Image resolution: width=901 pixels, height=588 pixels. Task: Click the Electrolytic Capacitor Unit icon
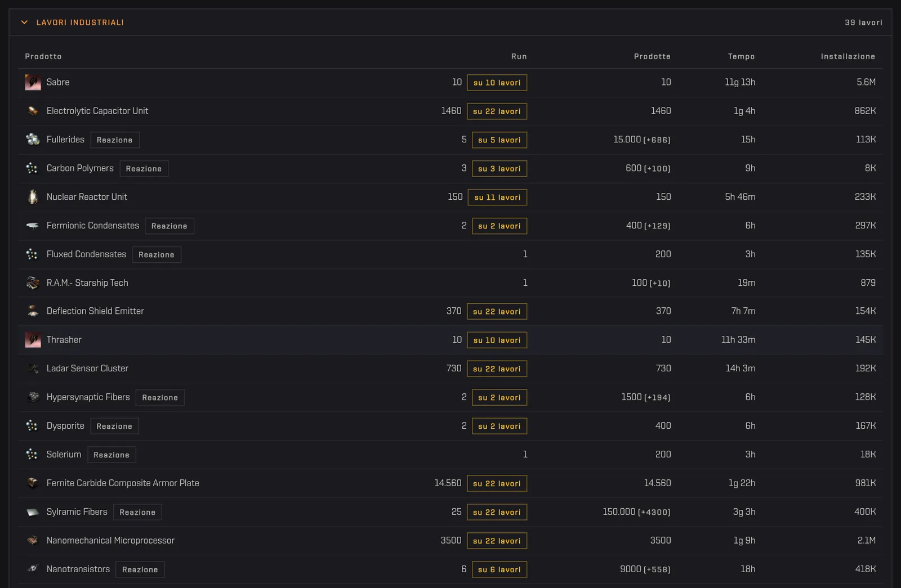(x=33, y=111)
